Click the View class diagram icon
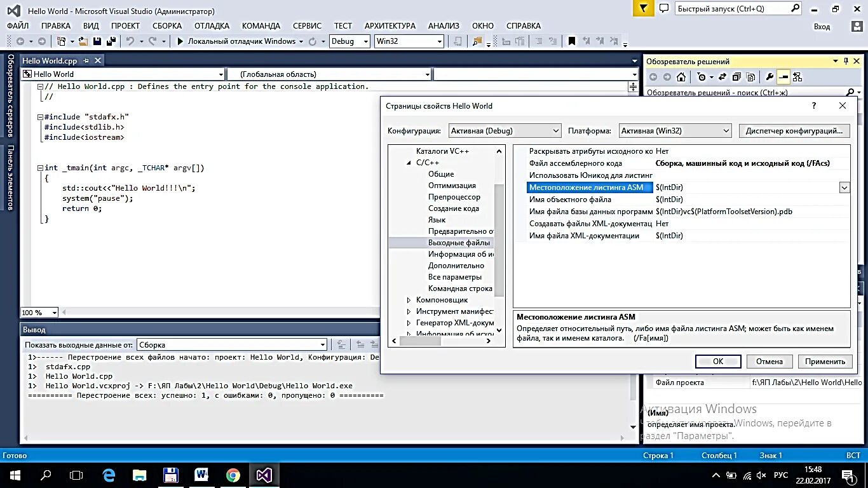This screenshot has width=868, height=488. point(797,77)
